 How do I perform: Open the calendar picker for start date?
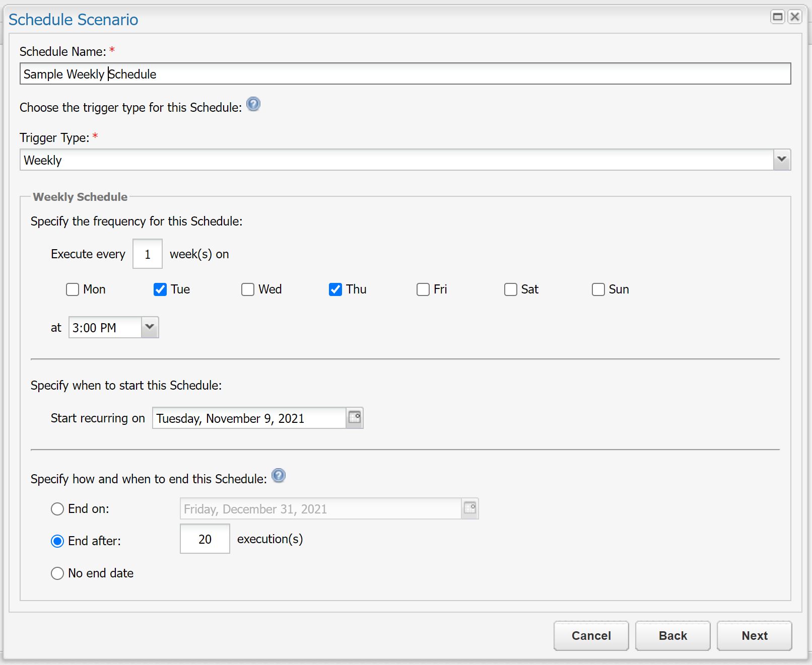click(x=355, y=418)
